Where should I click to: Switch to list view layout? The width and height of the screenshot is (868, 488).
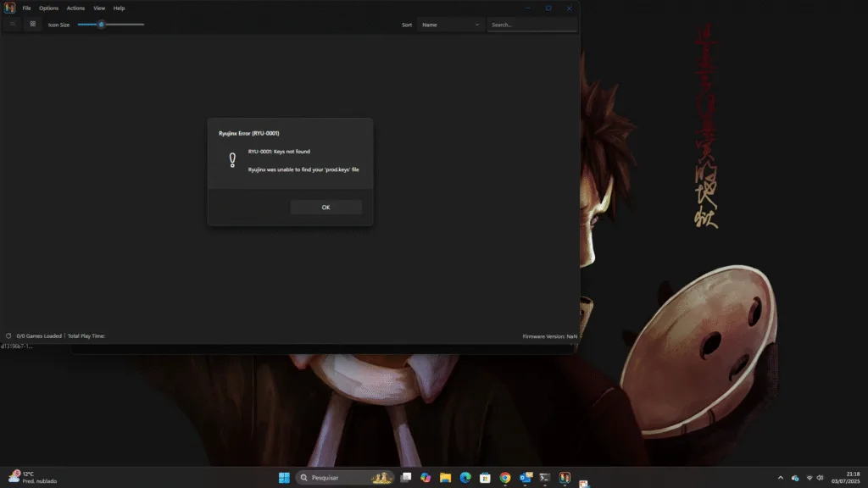(x=13, y=25)
